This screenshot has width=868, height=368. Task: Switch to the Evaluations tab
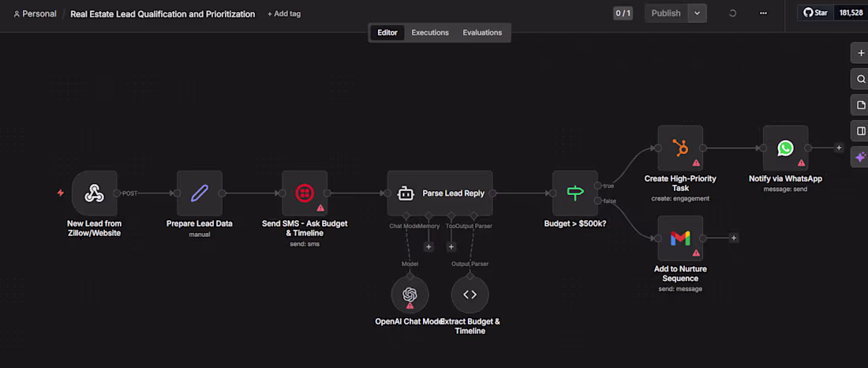tap(482, 32)
